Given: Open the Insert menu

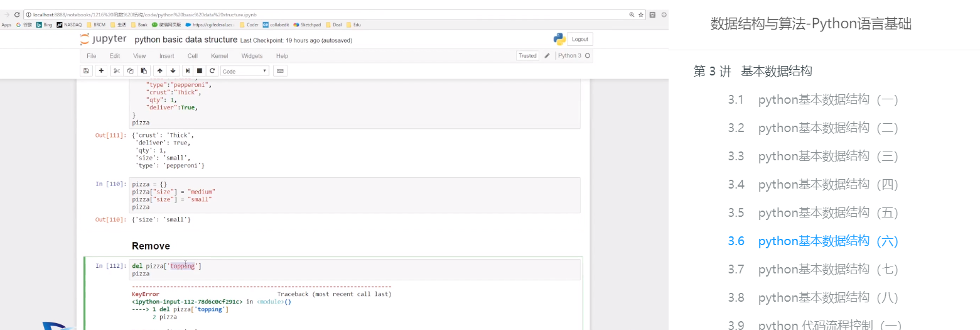Looking at the screenshot, I should pos(167,56).
